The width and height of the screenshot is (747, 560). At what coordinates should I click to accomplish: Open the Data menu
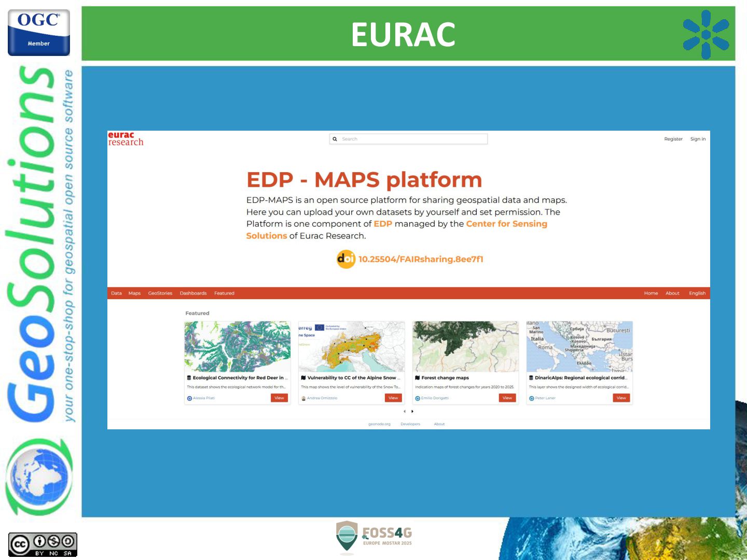coord(116,293)
